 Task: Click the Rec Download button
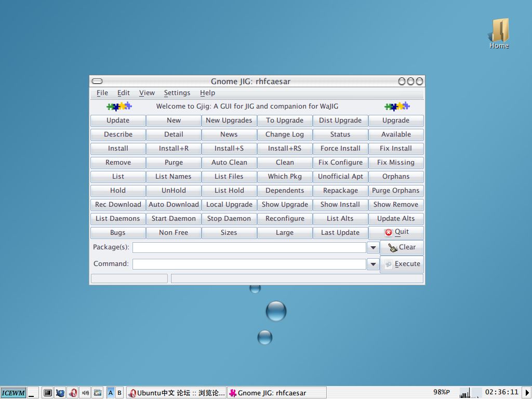pos(118,205)
